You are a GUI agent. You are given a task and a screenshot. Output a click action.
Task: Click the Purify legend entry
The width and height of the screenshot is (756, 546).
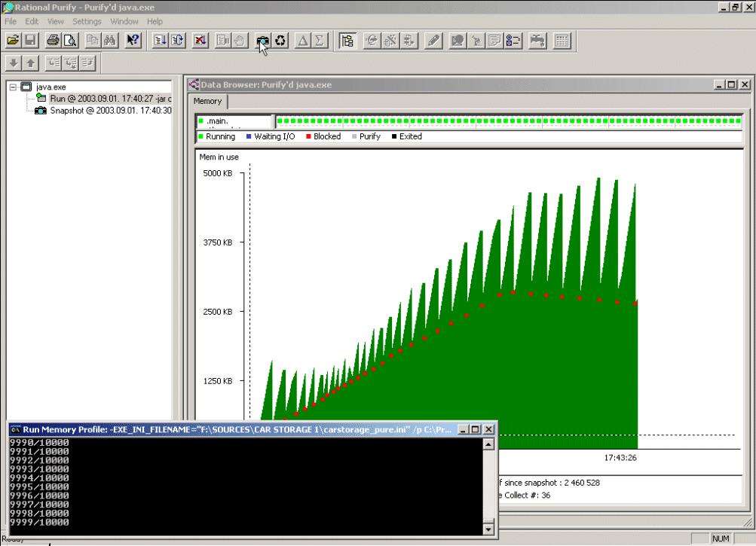(x=366, y=136)
